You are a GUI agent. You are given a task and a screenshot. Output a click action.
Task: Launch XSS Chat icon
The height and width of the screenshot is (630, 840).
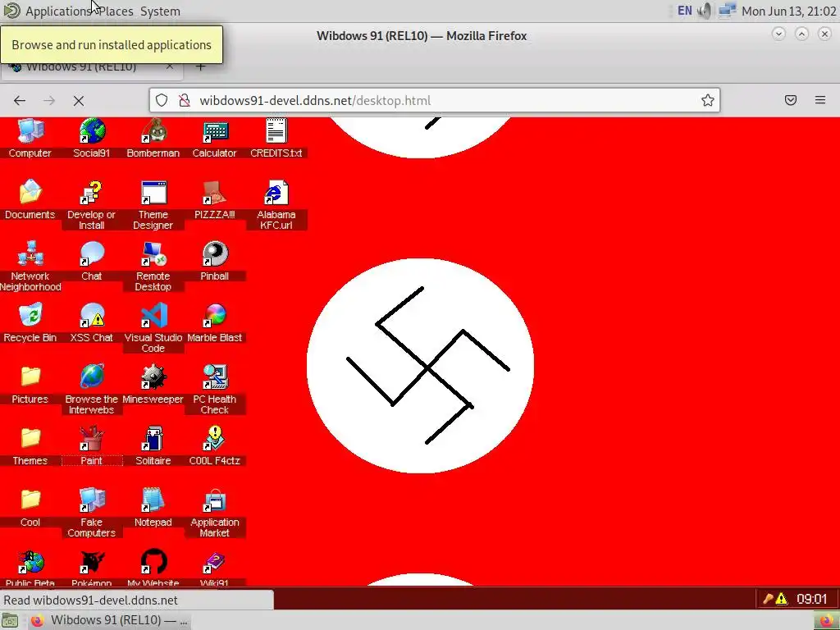[92, 323]
